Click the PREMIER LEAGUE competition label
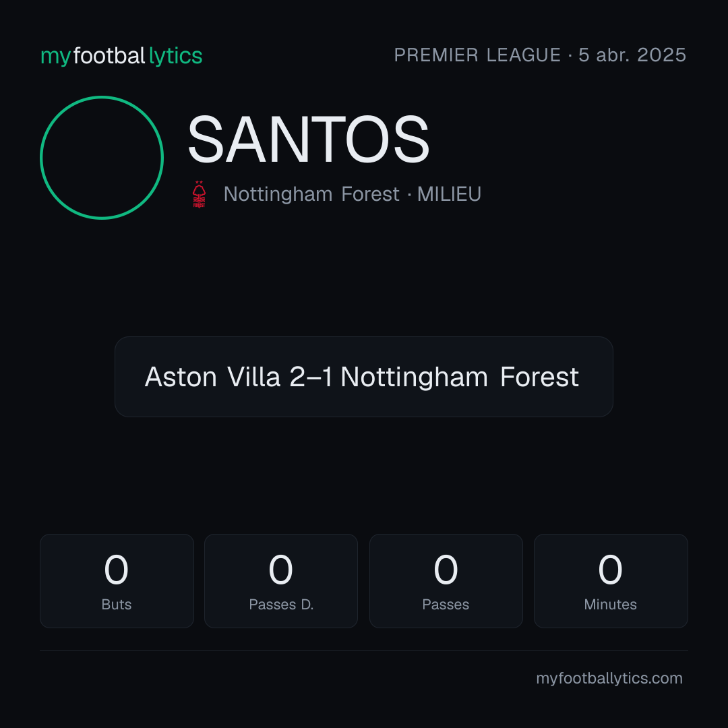 click(477, 55)
